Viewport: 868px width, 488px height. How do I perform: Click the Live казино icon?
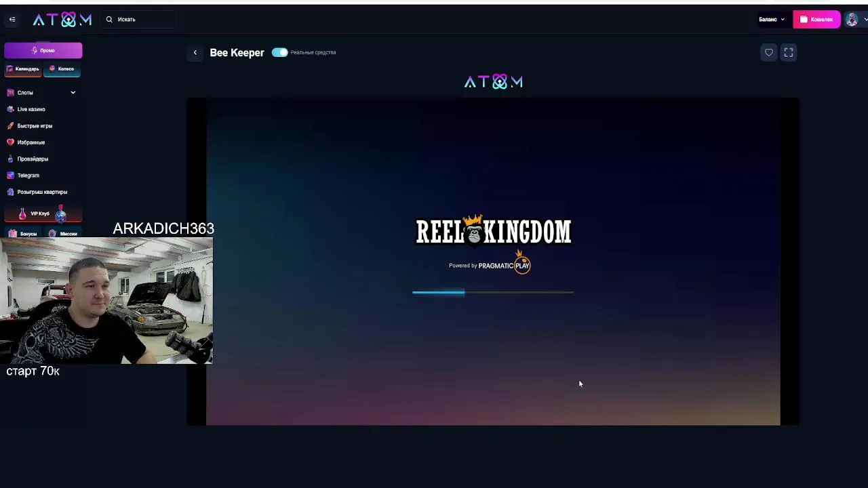10,109
